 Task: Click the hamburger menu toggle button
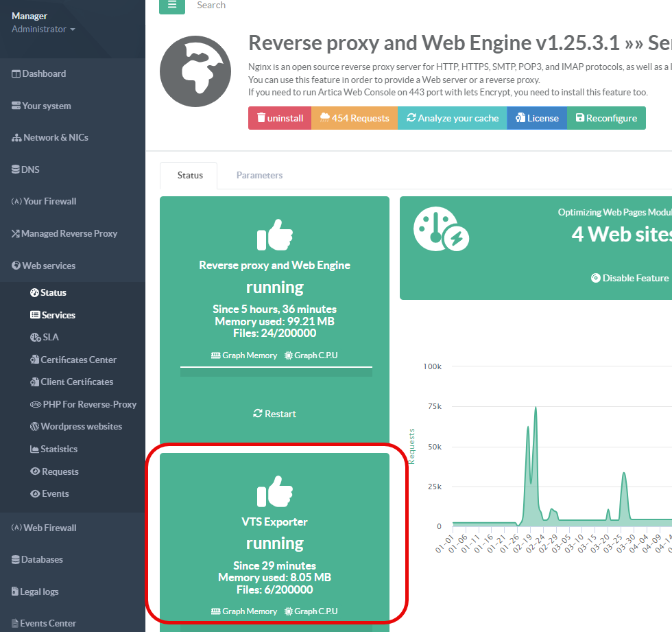tap(171, 5)
